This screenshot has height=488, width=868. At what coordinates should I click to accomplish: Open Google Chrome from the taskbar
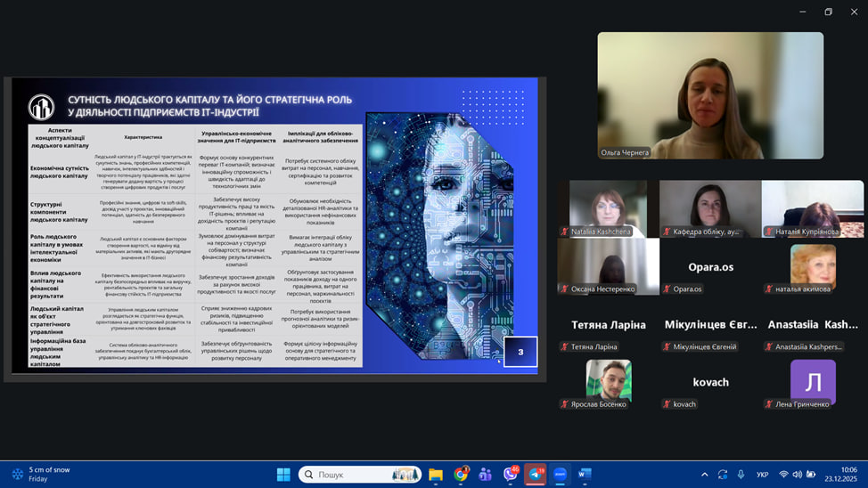[461, 475]
